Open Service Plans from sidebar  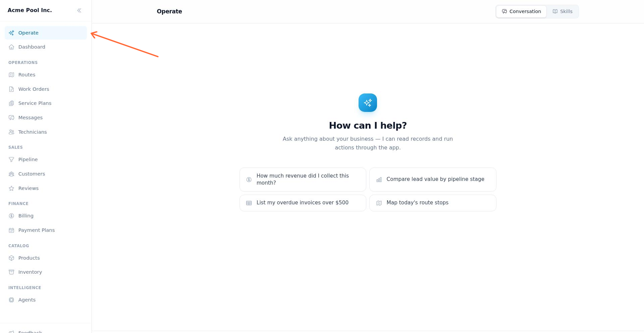46,103
